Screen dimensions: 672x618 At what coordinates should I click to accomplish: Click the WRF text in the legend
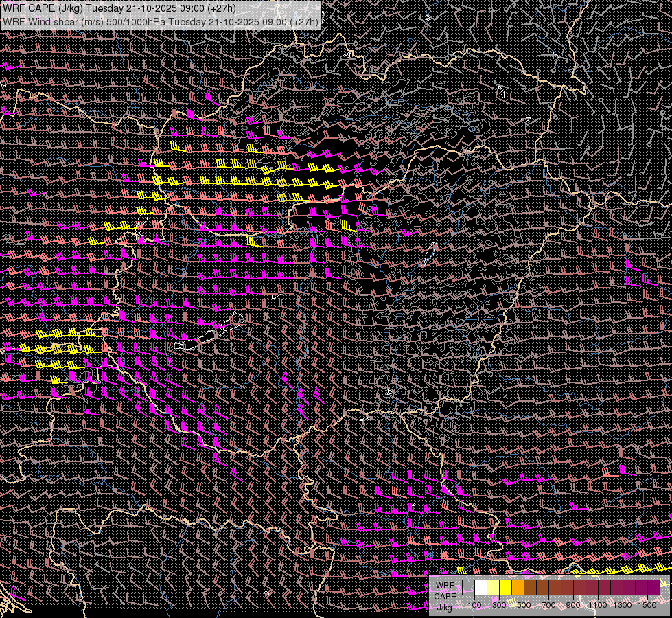[x=445, y=586]
